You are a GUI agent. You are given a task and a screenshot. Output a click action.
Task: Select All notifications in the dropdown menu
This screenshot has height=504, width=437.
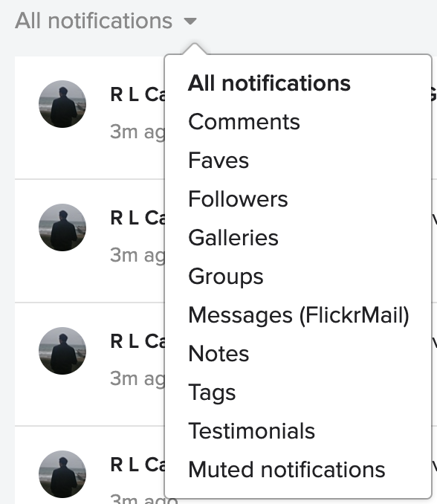coord(269,83)
